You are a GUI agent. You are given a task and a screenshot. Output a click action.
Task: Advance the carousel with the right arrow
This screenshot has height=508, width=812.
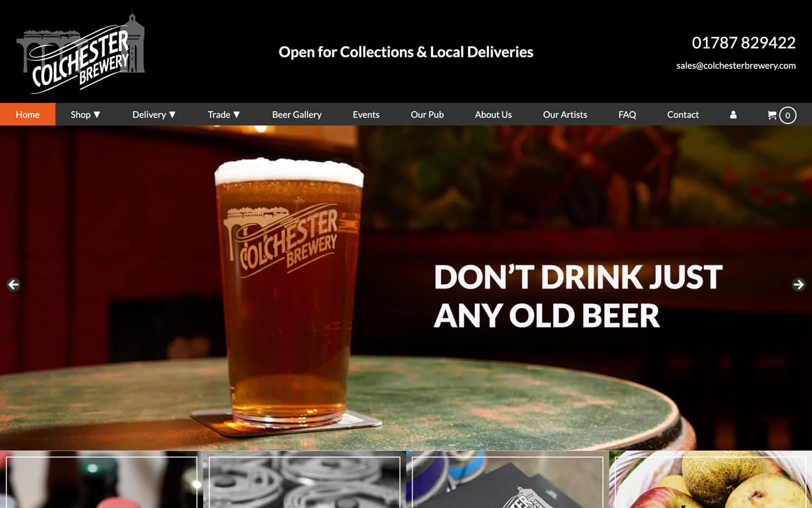[798, 284]
